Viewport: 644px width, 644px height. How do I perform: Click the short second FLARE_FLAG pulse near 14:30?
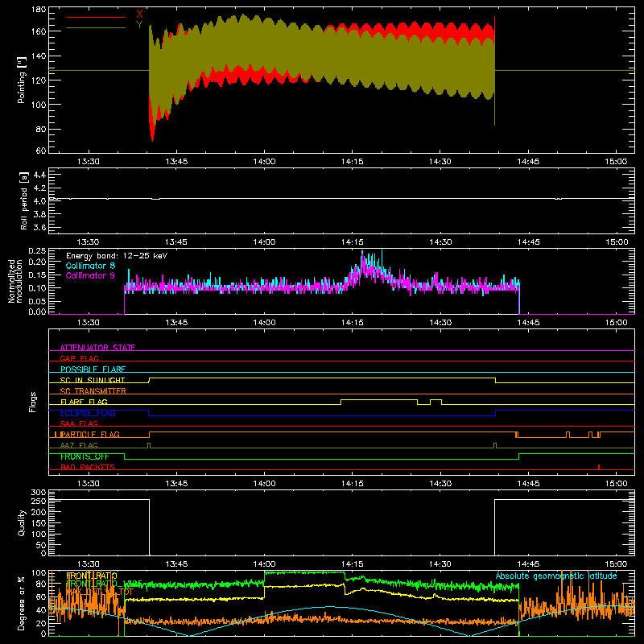436,399
